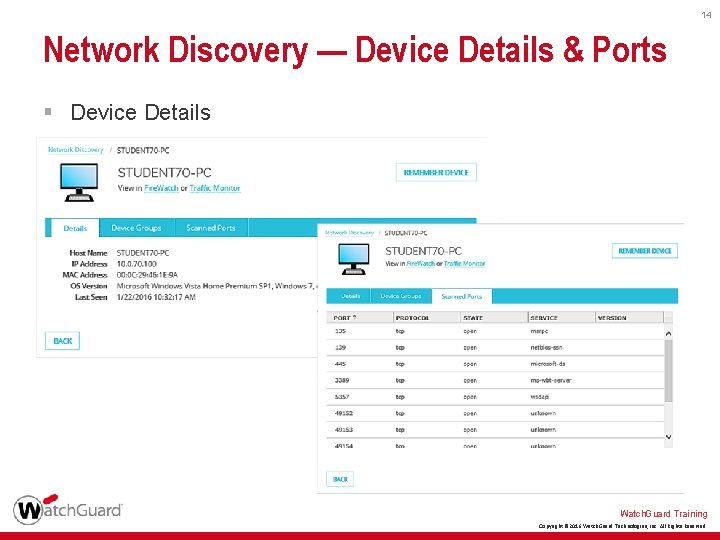Click the microsoft-ds service cell
The height and width of the screenshot is (540, 720).
[547, 364]
